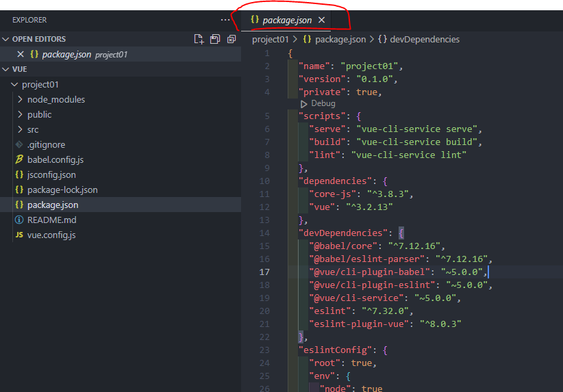Click the "@vue/cli-plugin-eslint" key
This screenshot has height=392, width=563.
[x=372, y=285]
